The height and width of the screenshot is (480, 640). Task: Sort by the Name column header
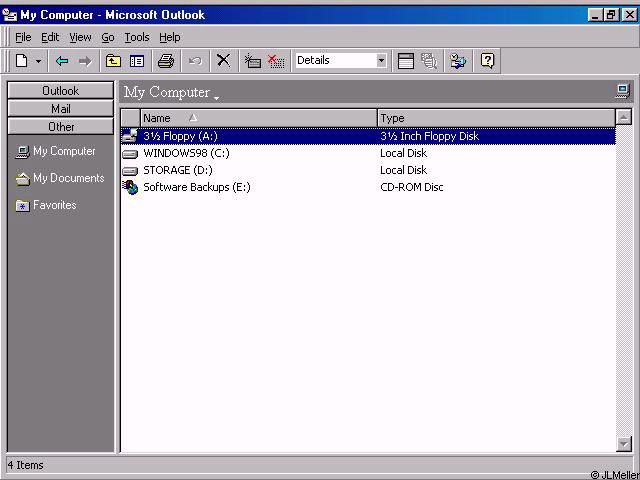pos(259,118)
